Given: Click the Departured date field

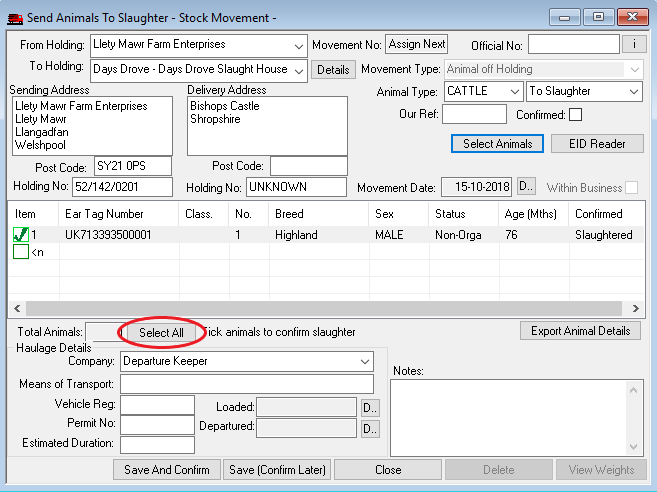Looking at the screenshot, I should point(306,428).
